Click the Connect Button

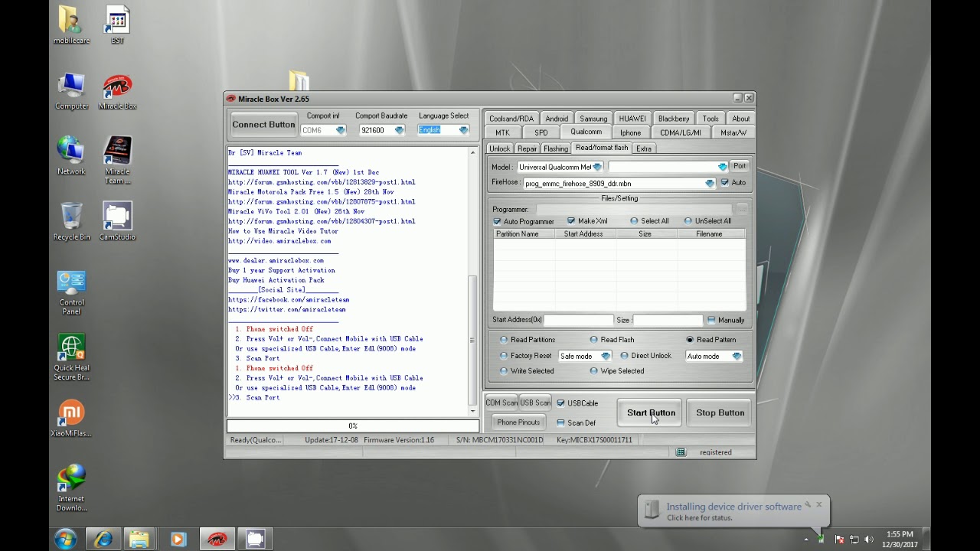[x=263, y=125]
